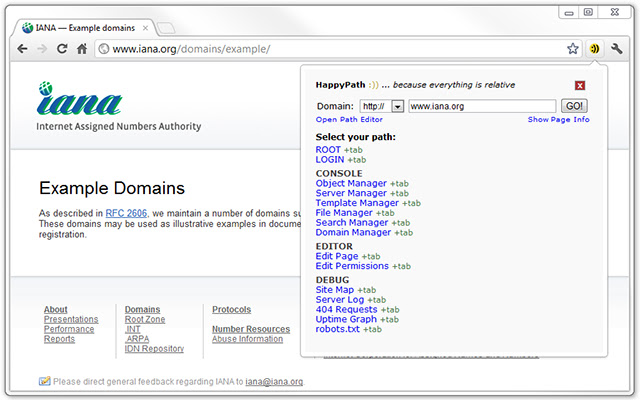Open Domain Manager in new +tab
Screen dimensions: 640x400
click(404, 233)
